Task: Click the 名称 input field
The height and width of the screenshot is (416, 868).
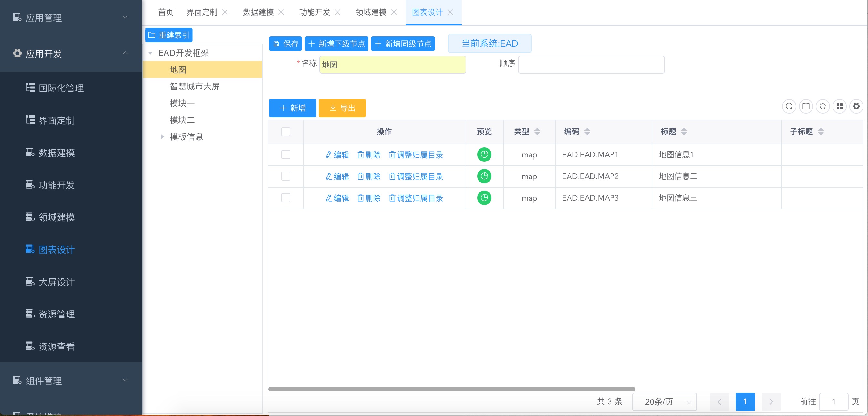Action: 393,65
